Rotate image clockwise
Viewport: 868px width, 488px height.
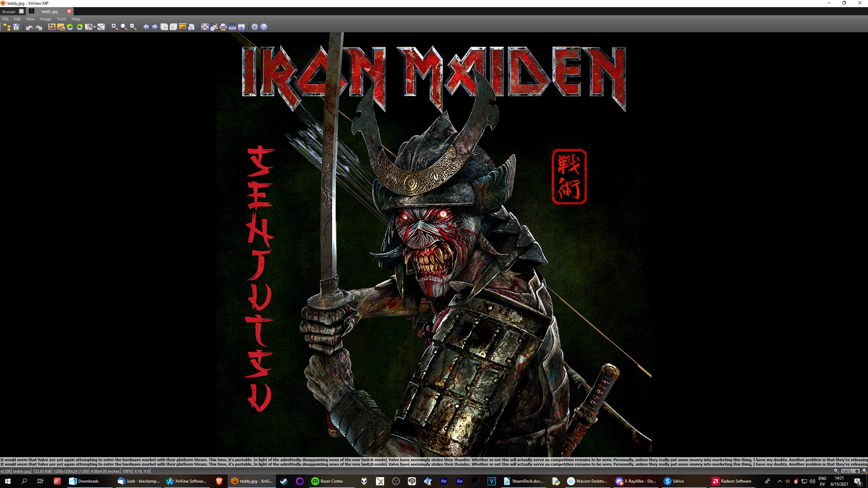(x=80, y=27)
